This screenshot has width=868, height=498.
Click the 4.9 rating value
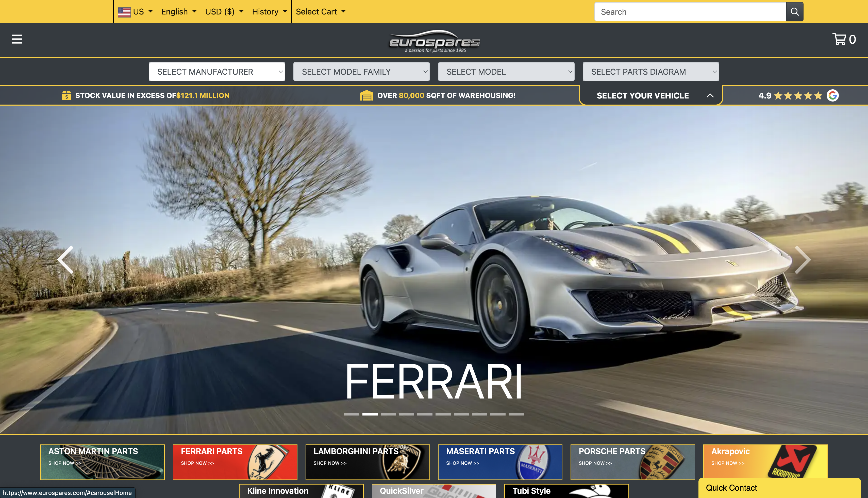click(x=765, y=95)
